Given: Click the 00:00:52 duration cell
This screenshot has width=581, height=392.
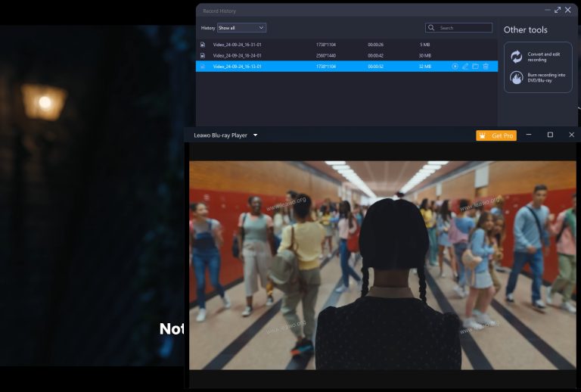Looking at the screenshot, I should (375, 67).
